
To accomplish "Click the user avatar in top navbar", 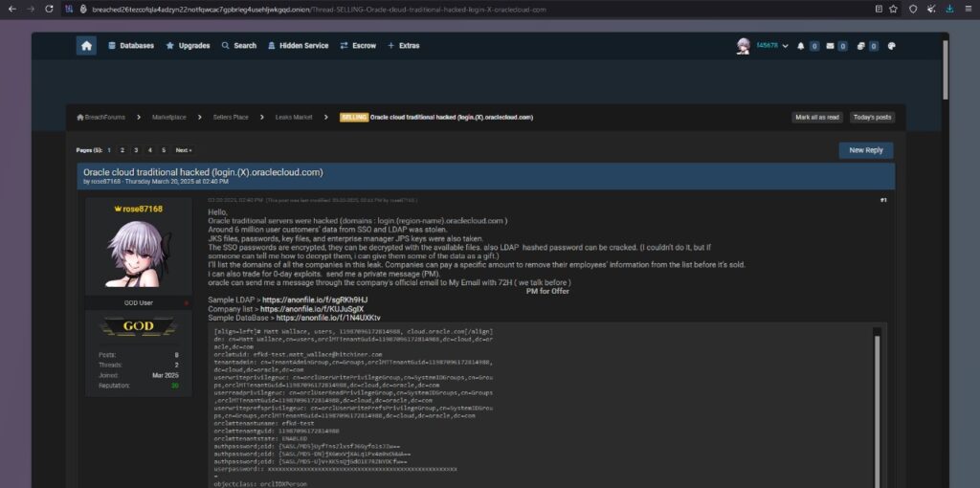I will [743, 46].
